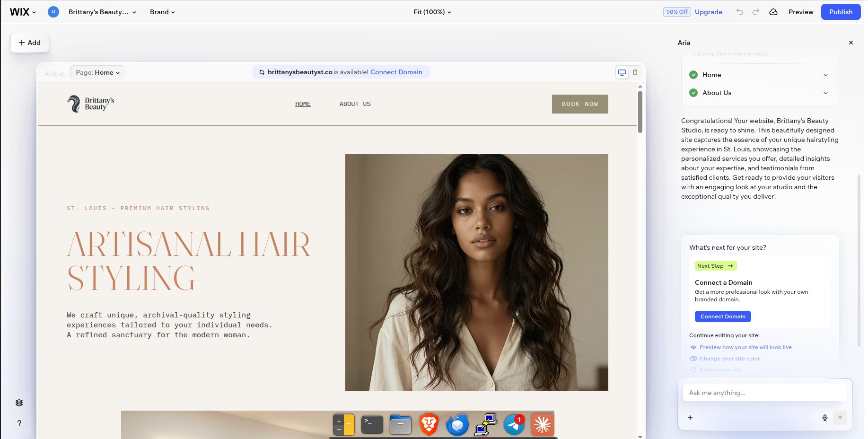This screenshot has height=439, width=868.
Task: Click the redo icon
Action: (x=756, y=12)
